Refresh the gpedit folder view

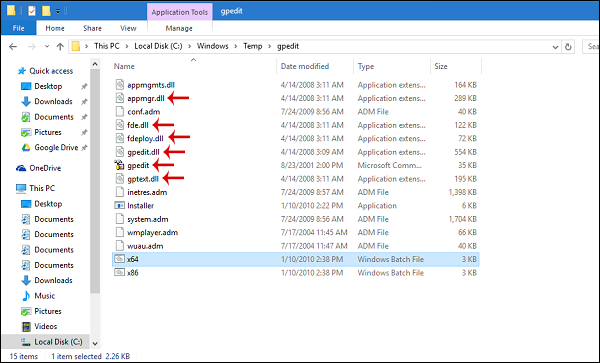[568, 47]
